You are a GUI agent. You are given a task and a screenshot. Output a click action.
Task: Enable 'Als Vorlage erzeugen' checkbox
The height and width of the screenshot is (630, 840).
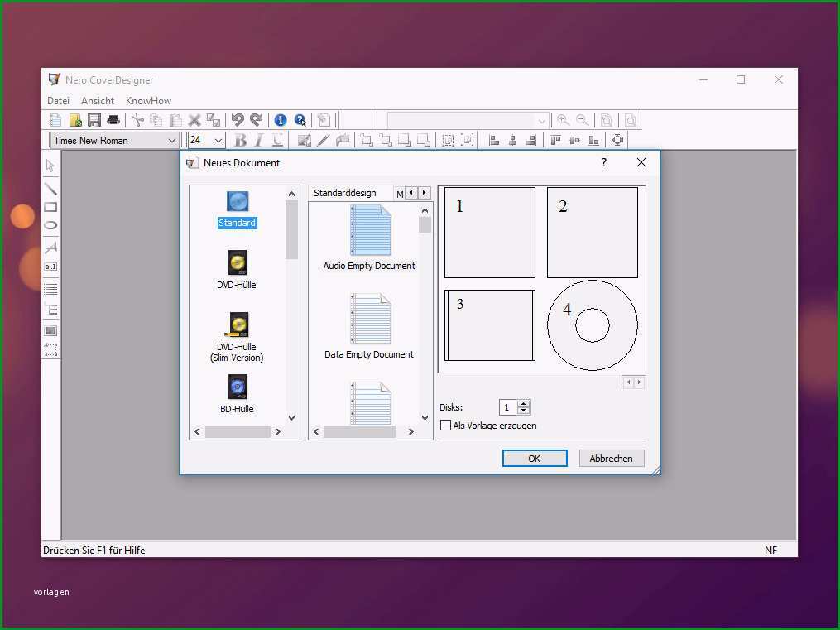[446, 426]
